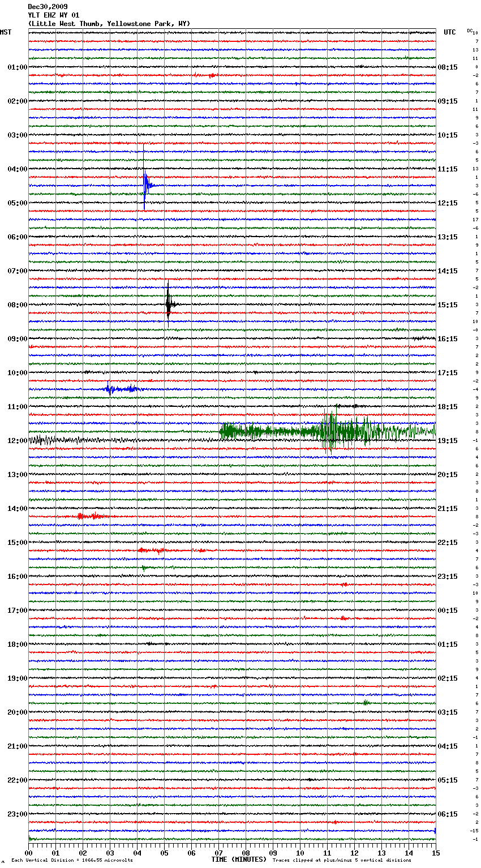Click the date text "Dec30,2009"
The width and height of the screenshot is (481, 868).
pyautogui.click(x=48, y=7)
